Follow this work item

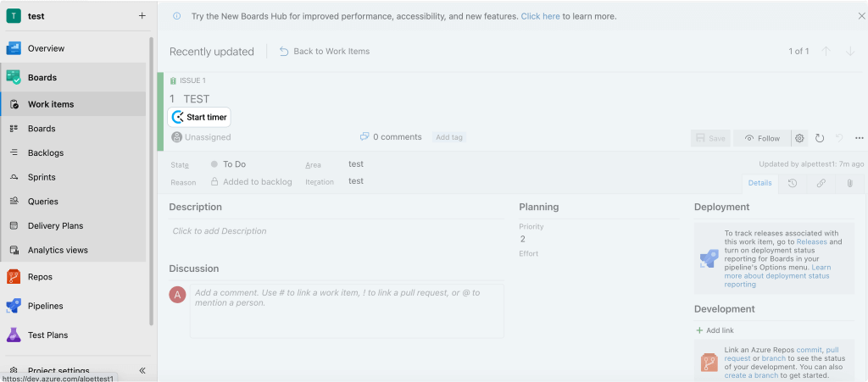pos(762,138)
